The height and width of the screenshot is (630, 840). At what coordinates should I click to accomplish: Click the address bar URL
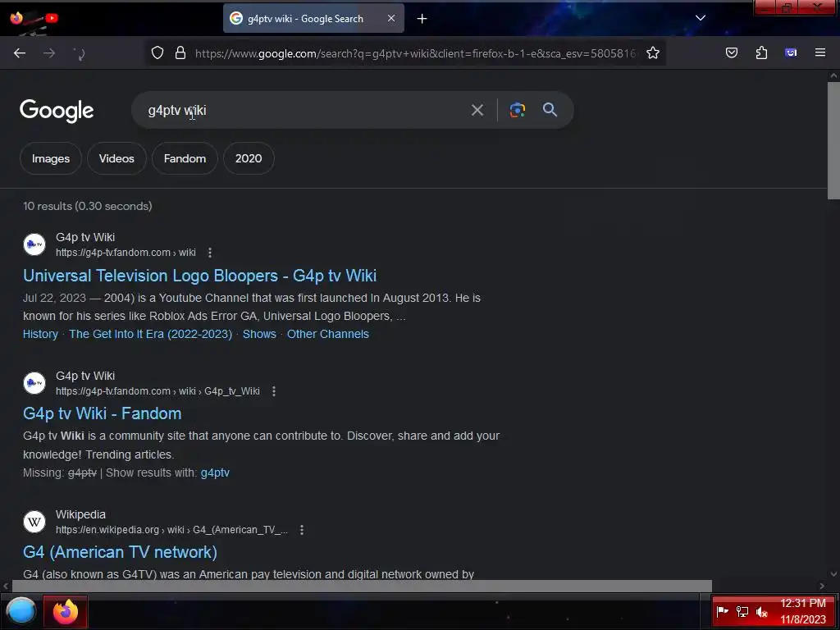click(x=415, y=53)
